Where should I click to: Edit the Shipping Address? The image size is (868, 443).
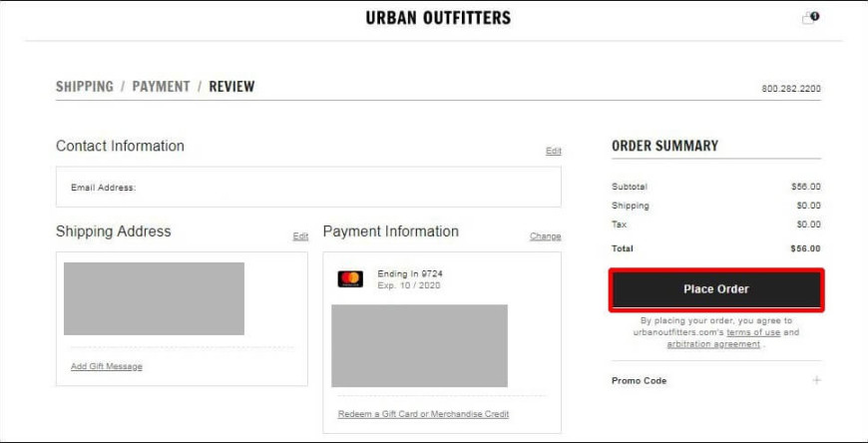tap(300, 236)
